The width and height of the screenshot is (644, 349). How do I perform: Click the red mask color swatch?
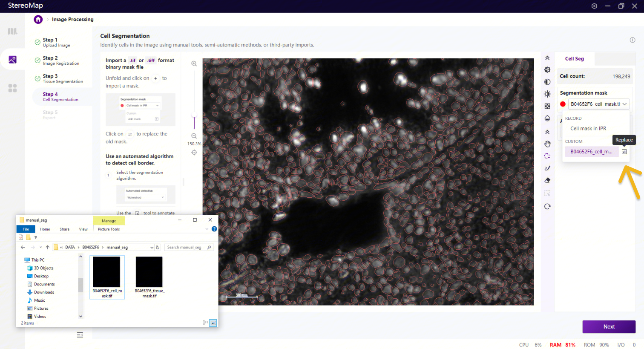coord(563,104)
